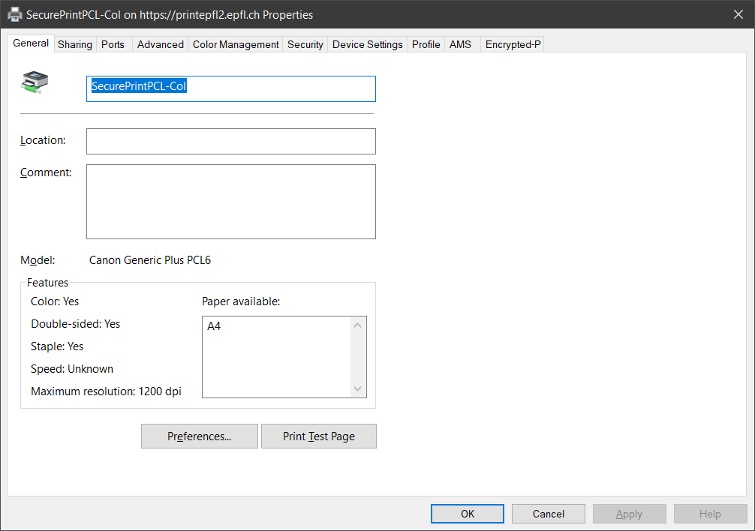
Task: Click the paper list scroll up arrow
Action: point(358,325)
